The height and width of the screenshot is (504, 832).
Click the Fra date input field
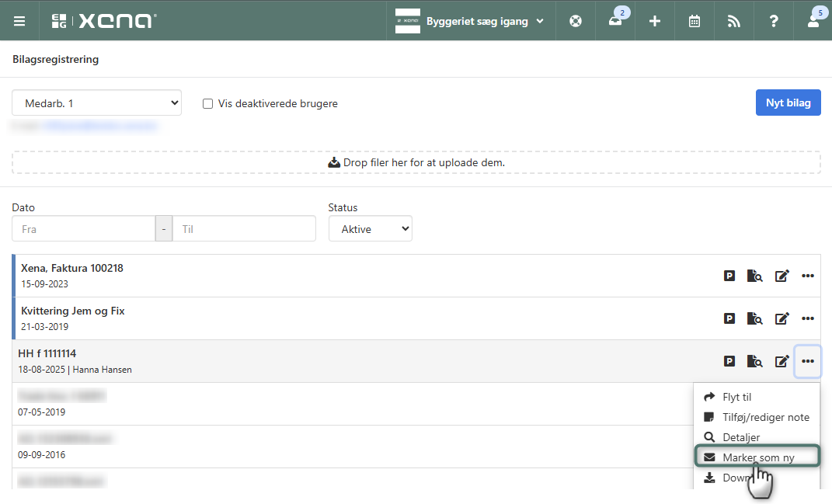[x=84, y=229]
